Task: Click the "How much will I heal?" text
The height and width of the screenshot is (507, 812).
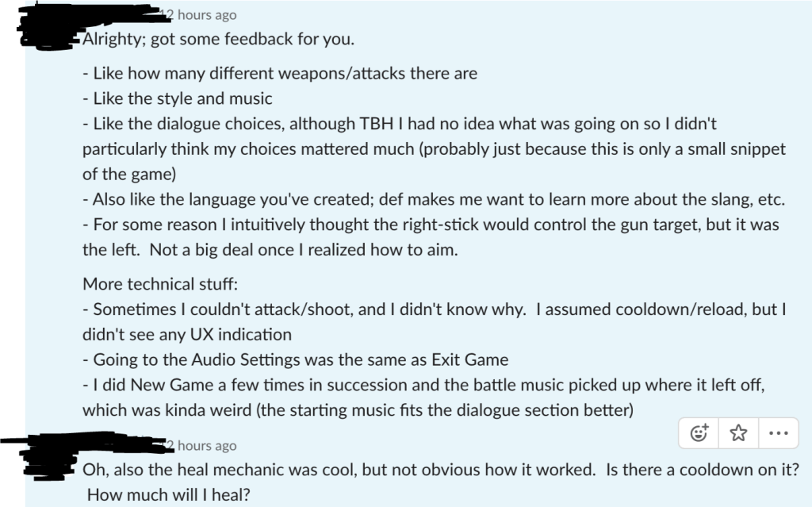Action: pyautogui.click(x=169, y=495)
